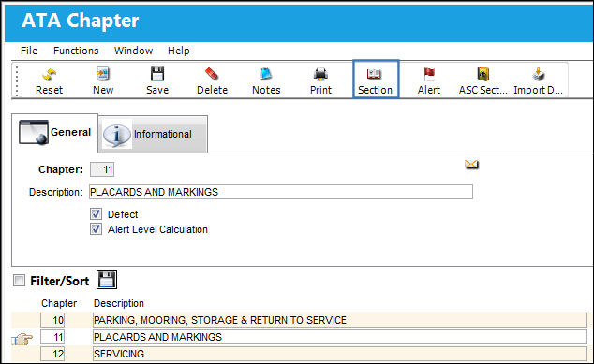Click the Filter/Sort save disk icon
594x364 pixels.
107,280
